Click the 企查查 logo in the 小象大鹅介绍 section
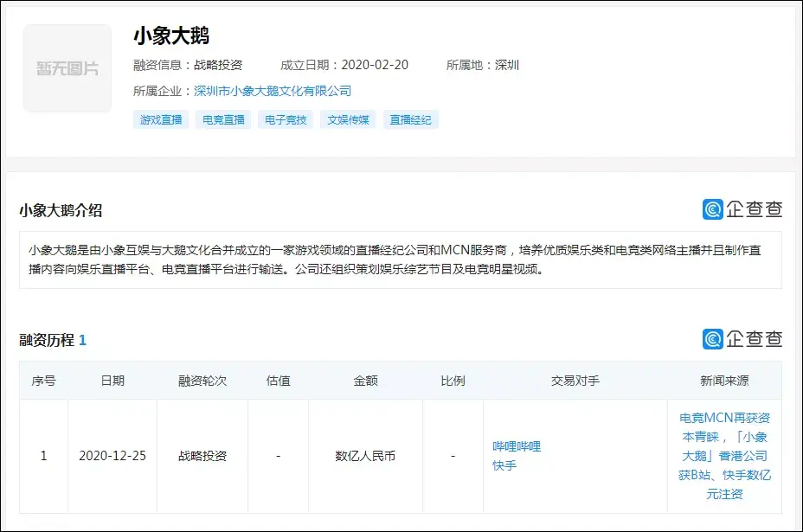The image size is (803, 532). tap(742, 209)
